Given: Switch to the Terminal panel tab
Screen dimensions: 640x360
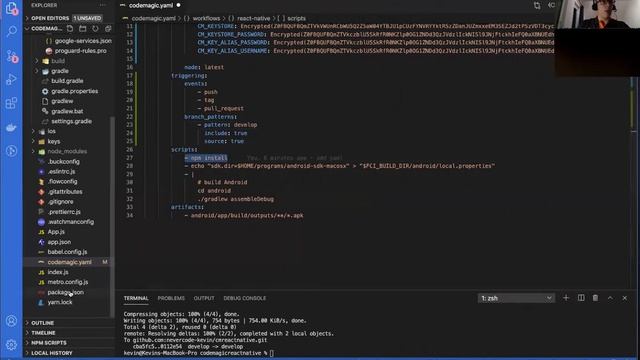Looking at the screenshot, I should pyautogui.click(x=136, y=298).
